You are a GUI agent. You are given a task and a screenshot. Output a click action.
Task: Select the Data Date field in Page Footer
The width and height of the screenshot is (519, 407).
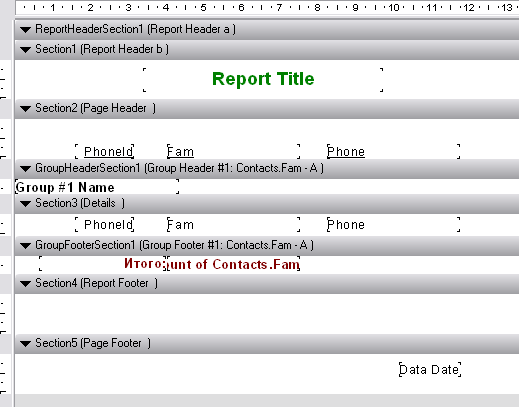tap(430, 370)
